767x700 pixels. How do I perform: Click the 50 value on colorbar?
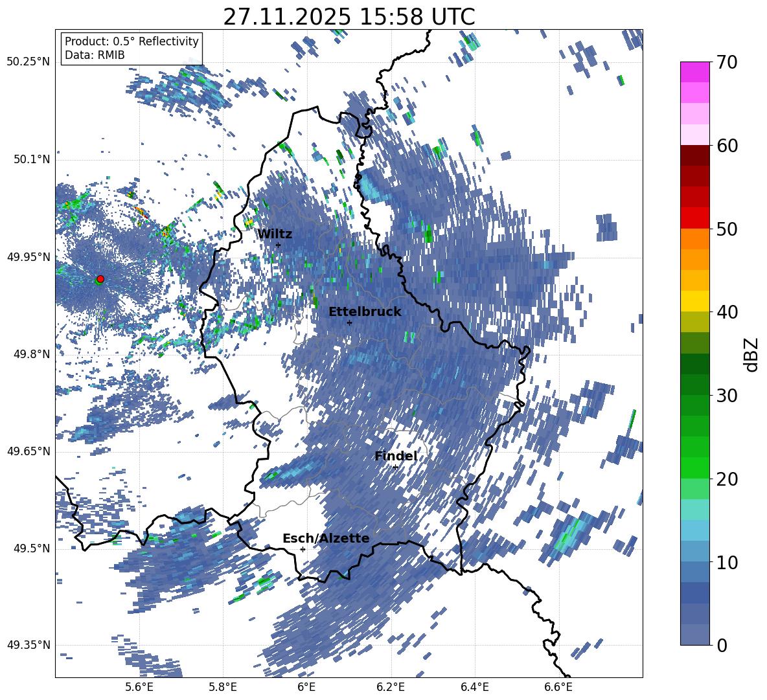point(727,229)
